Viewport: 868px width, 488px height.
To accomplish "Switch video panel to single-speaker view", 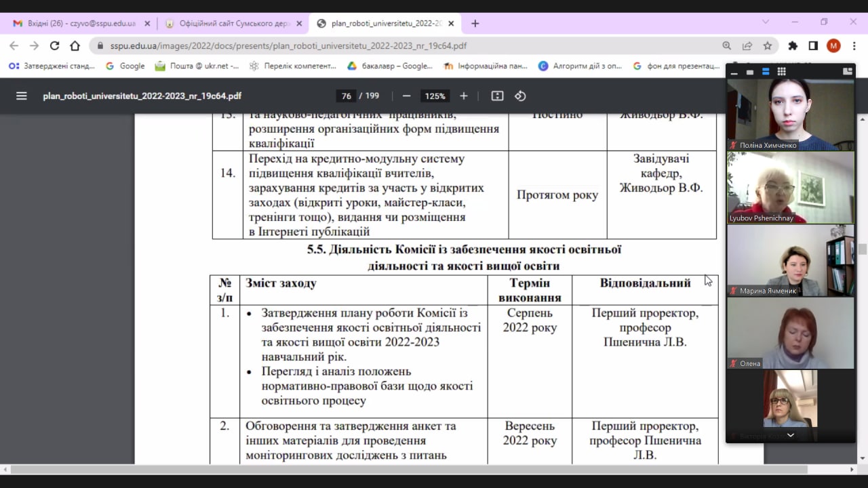I will coord(750,72).
